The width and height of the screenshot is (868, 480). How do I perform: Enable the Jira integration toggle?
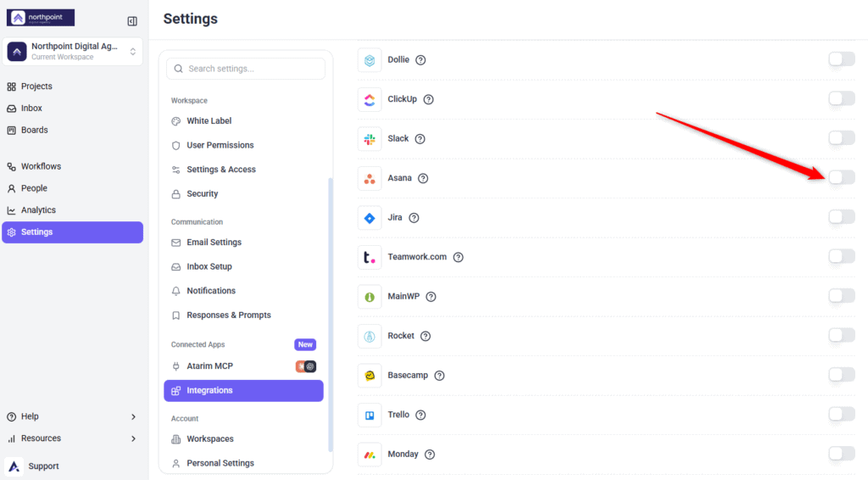click(x=842, y=217)
